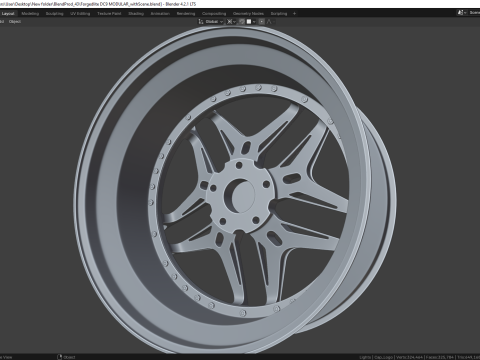Click the Faces count in status bar
The image size is (480, 360).
(x=440, y=357)
